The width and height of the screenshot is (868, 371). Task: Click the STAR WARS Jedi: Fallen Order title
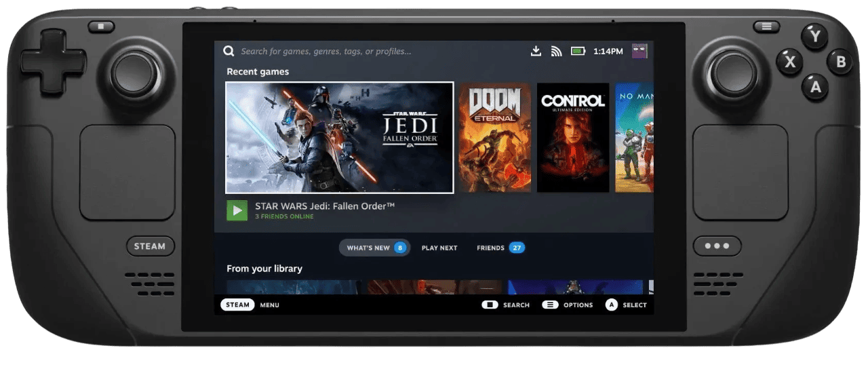coord(325,206)
